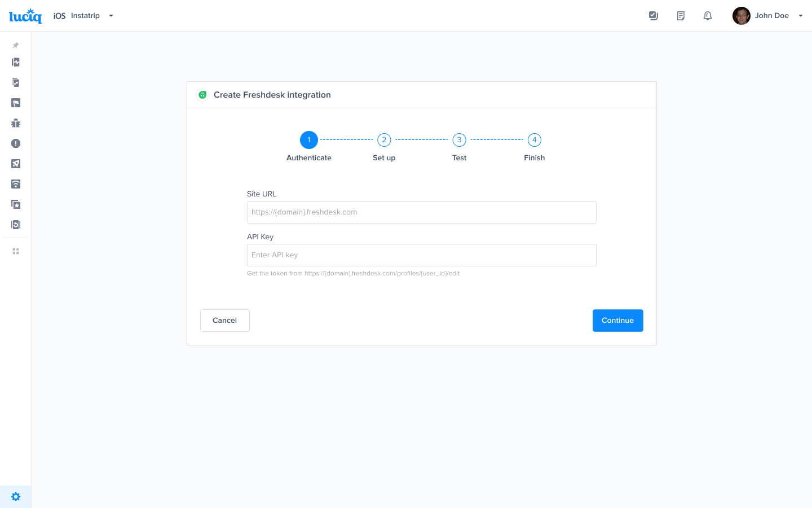Open the bug reports sidebar icon
This screenshot has height=508, width=812.
tap(16, 123)
